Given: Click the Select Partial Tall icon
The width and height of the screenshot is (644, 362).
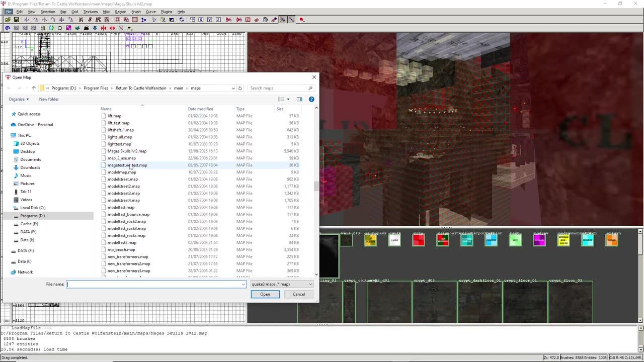Looking at the screenshot, I should [98, 20].
